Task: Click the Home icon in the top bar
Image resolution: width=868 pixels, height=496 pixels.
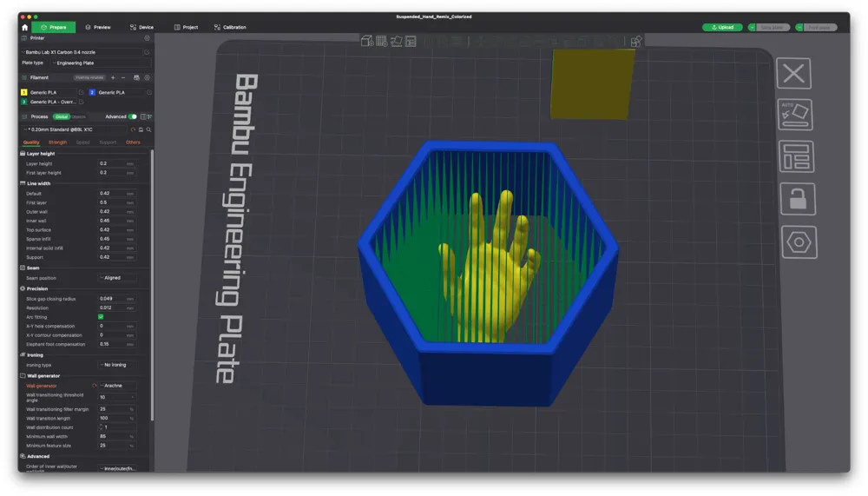Action: click(24, 27)
